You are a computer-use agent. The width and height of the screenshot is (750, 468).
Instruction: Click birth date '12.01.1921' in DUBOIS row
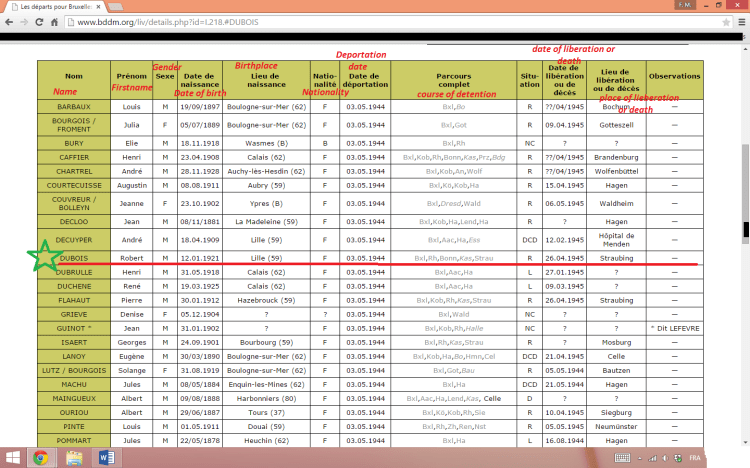point(199,258)
